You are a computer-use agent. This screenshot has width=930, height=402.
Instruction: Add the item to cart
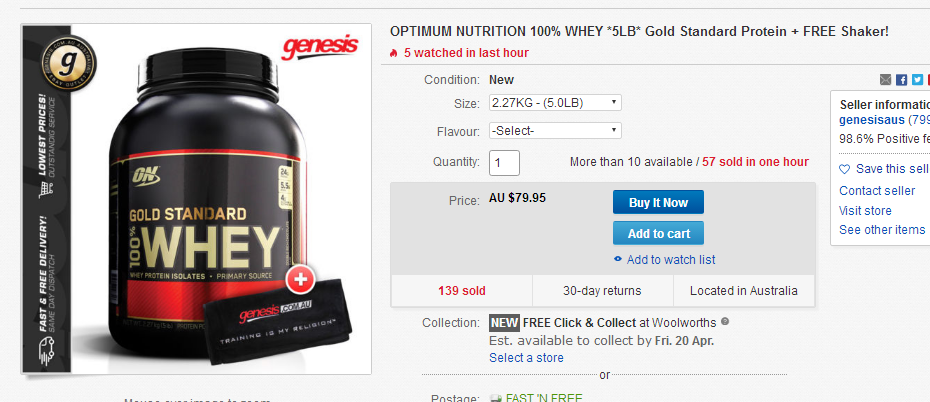[x=658, y=233]
